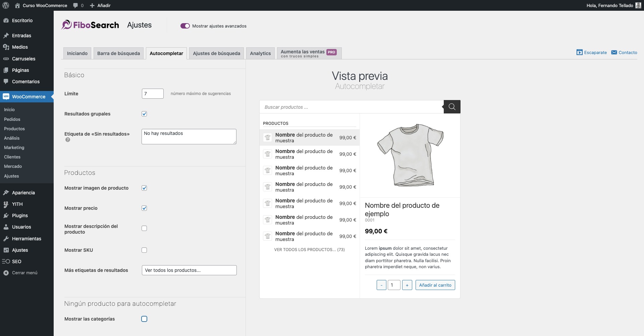Viewport: 644px width, 336px height.
Task: Open the Plugins section from sidebar
Action: tap(19, 215)
